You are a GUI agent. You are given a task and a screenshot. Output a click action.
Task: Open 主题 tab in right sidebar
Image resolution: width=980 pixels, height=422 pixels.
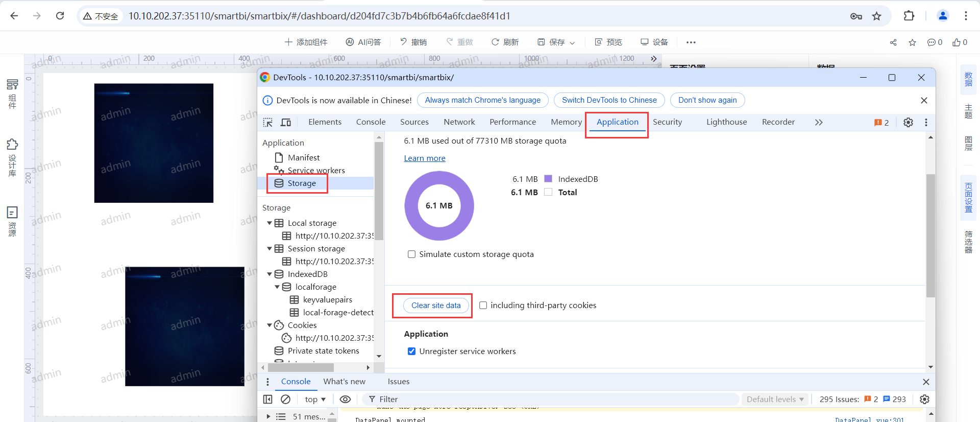[968, 111]
